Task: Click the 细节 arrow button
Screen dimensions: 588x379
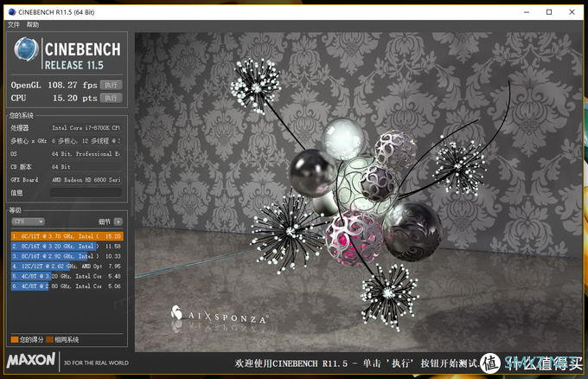Action: point(118,222)
